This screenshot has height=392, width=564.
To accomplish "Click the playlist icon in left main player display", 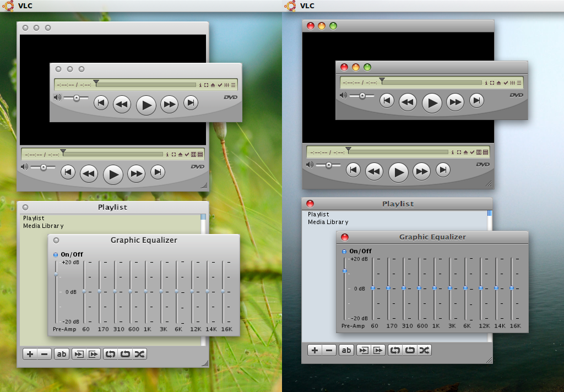I will (200, 154).
